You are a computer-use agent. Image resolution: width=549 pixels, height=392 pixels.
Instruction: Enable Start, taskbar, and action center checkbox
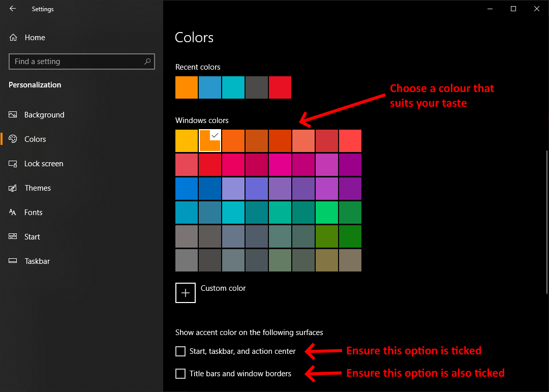pos(180,351)
